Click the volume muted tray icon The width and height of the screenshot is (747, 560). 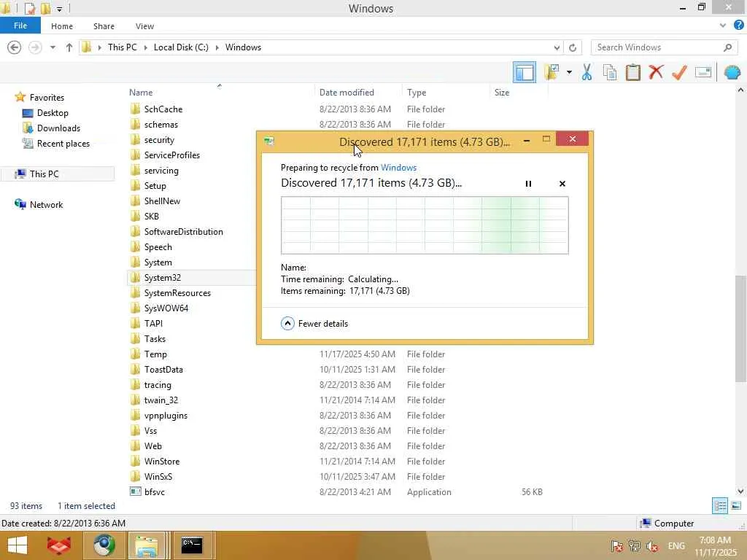coord(652,546)
